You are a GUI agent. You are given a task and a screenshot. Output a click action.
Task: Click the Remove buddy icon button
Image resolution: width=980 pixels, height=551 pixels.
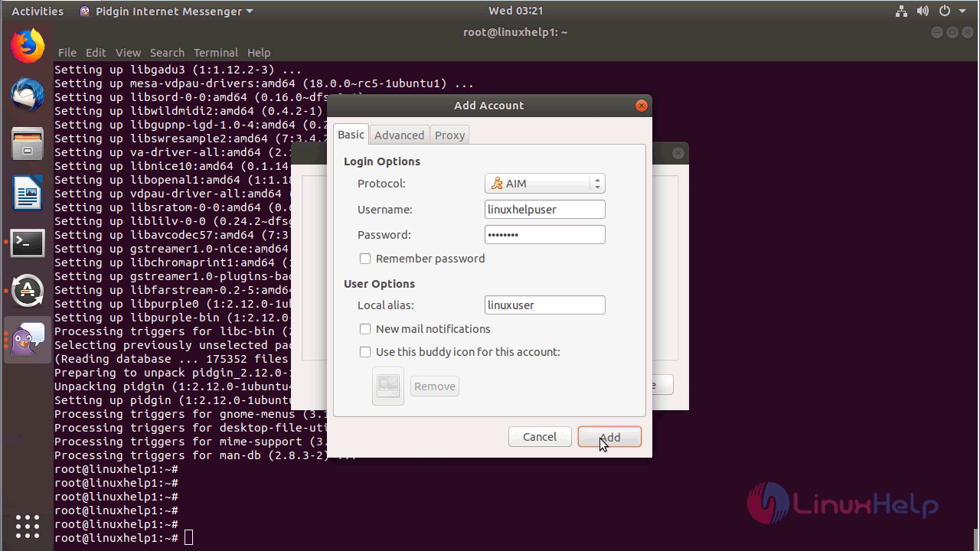(434, 386)
